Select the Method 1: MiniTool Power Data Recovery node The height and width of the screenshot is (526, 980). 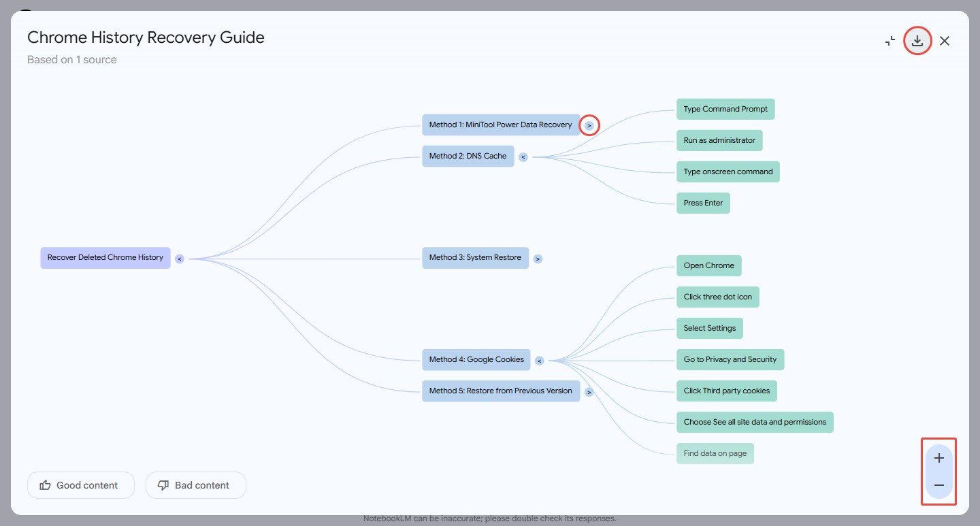tap(501, 125)
